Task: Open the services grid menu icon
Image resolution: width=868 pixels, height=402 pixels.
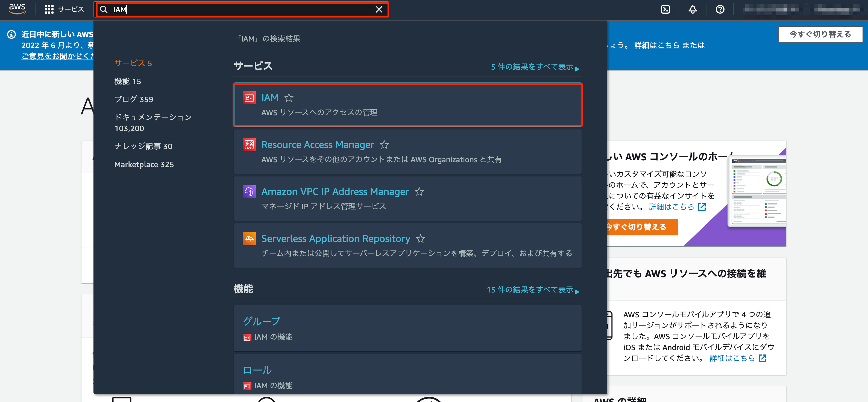Action: 49,10
